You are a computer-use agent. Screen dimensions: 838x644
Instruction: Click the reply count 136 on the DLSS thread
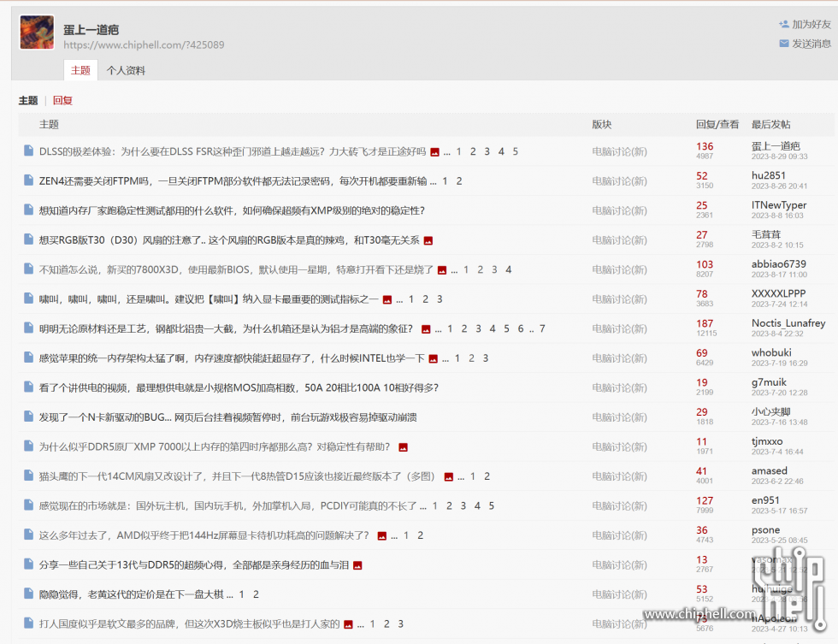click(x=705, y=146)
